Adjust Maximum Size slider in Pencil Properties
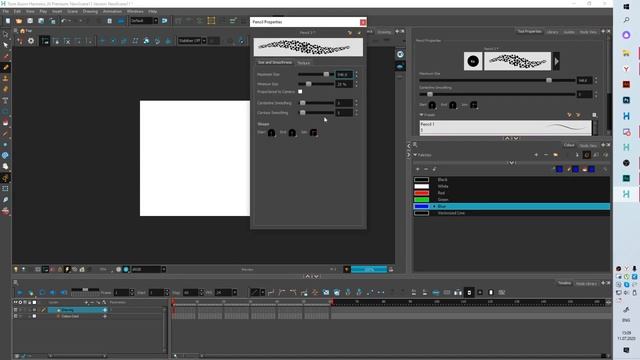Screen dimensions: 640x360 click(x=316, y=74)
